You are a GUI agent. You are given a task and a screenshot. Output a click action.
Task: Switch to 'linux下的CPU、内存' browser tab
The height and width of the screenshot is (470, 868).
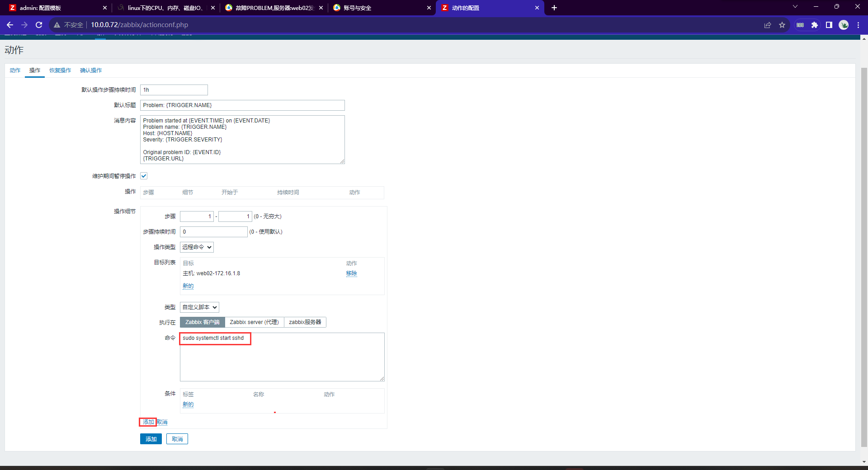coord(165,8)
